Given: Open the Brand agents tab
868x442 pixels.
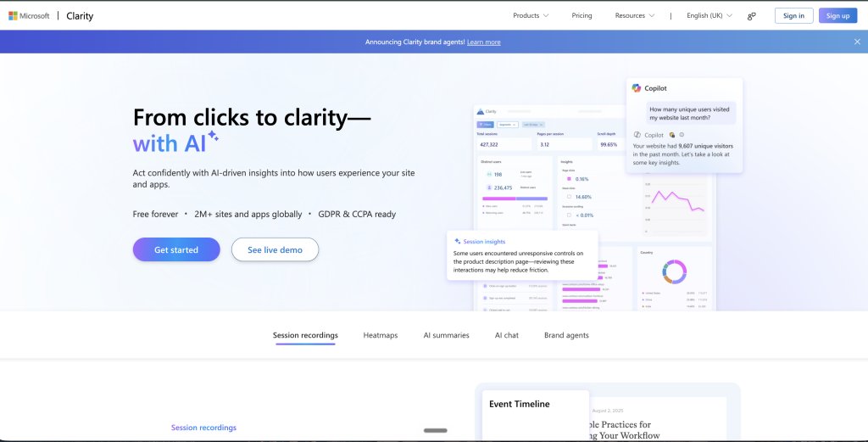Looking at the screenshot, I should click(566, 335).
